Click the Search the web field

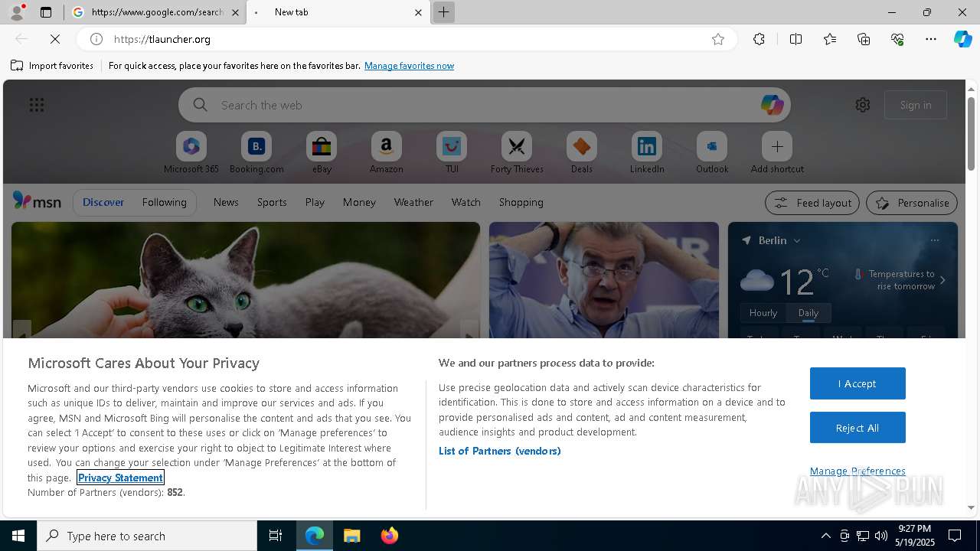(x=484, y=105)
